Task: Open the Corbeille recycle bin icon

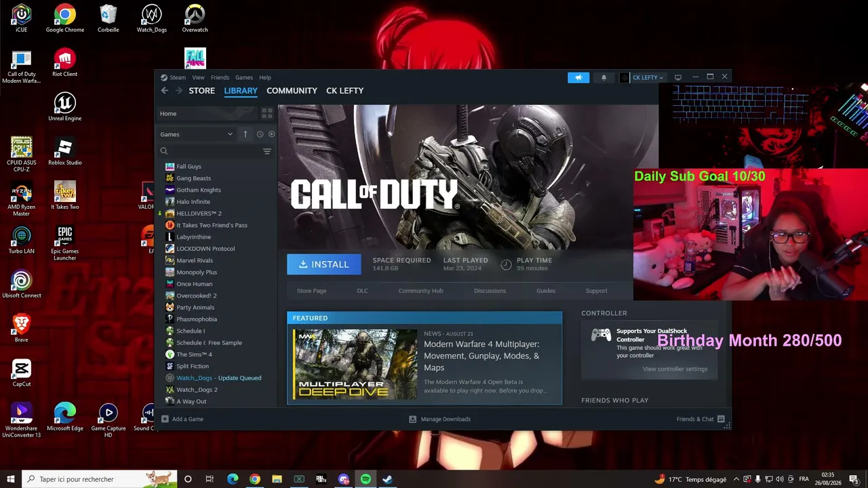Action: [108, 18]
